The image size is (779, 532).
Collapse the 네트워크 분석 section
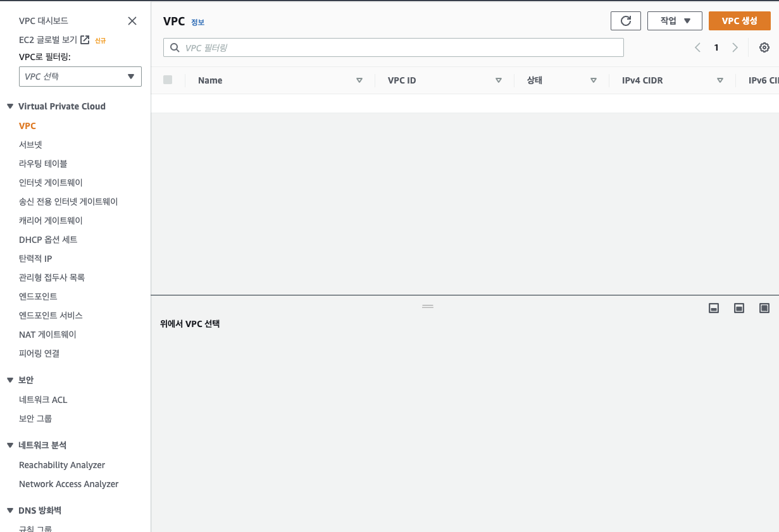(x=10, y=445)
